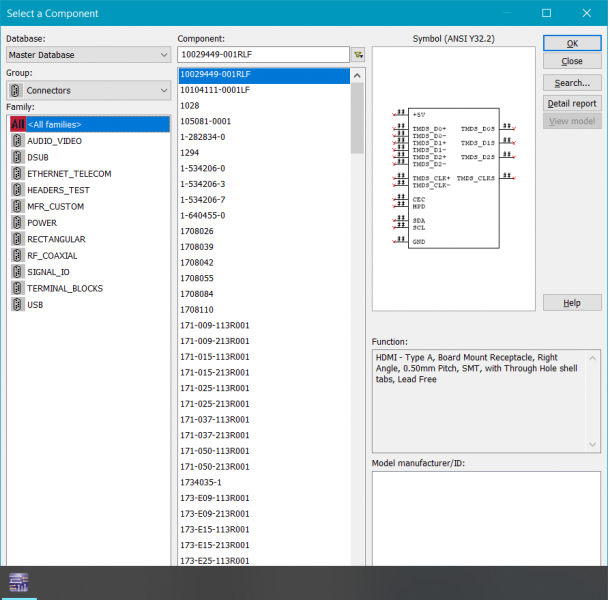Click the Model manufacturer/ID text box

click(486, 518)
